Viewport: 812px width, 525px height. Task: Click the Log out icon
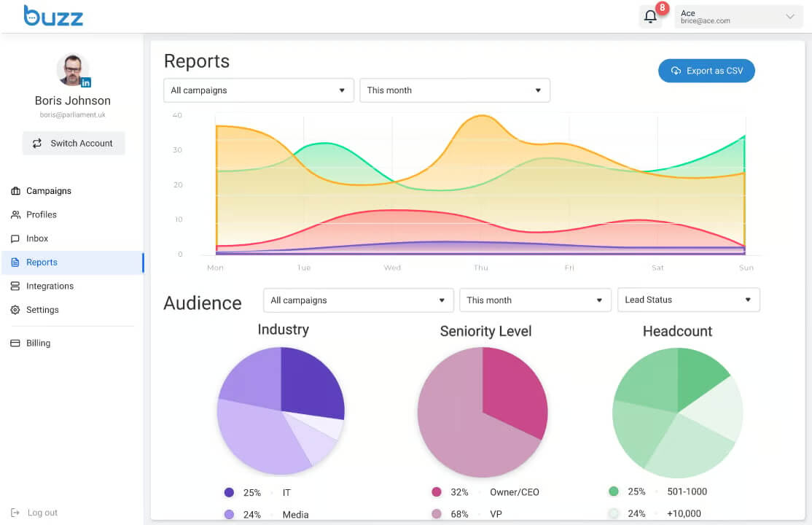[15, 513]
